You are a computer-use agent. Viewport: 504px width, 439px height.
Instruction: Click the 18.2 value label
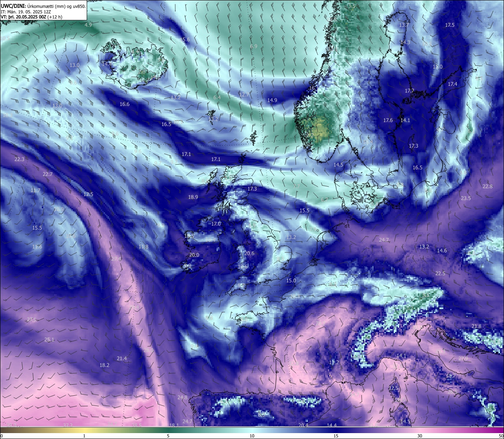point(104,365)
